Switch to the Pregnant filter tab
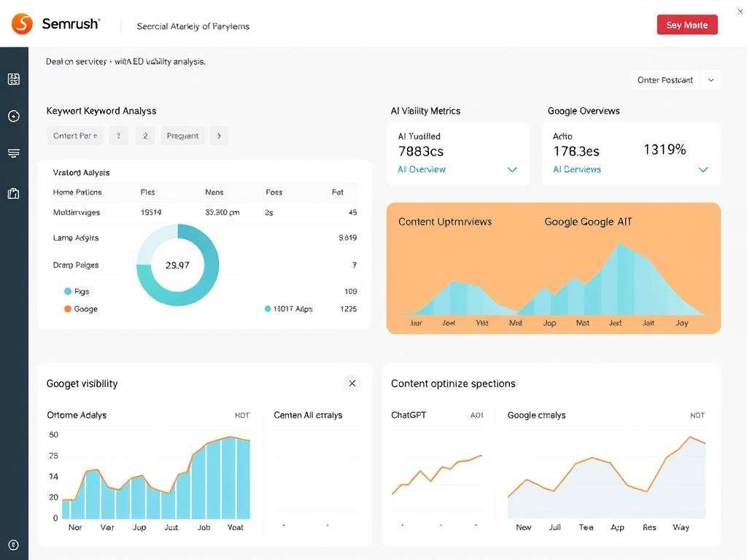 pyautogui.click(x=182, y=135)
